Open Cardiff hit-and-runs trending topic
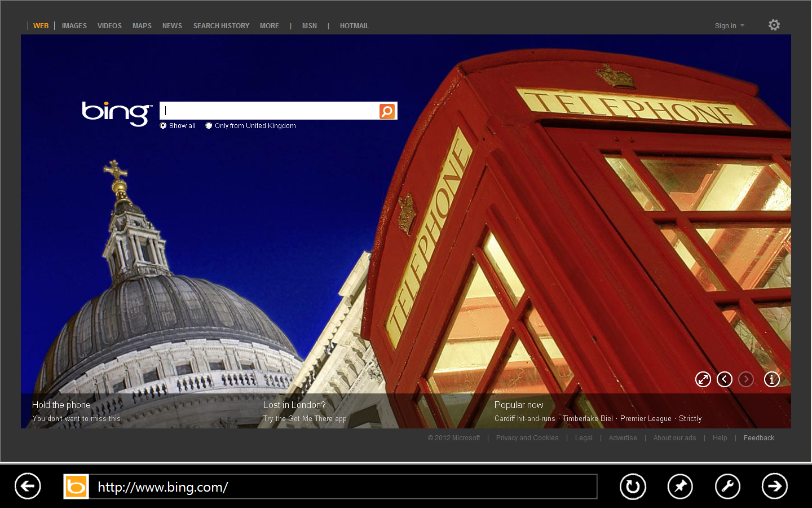Viewport: 812px width, 508px height. coord(525,419)
